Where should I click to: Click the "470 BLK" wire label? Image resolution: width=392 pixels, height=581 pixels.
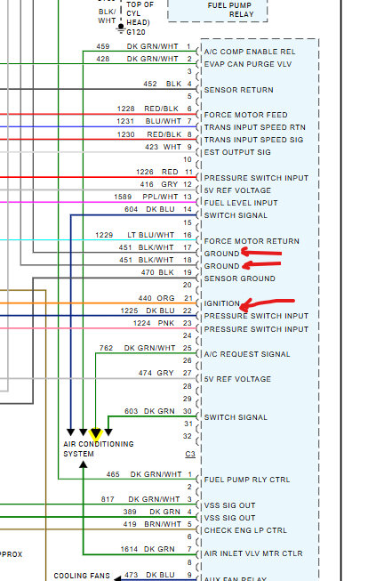pyautogui.click(x=157, y=273)
